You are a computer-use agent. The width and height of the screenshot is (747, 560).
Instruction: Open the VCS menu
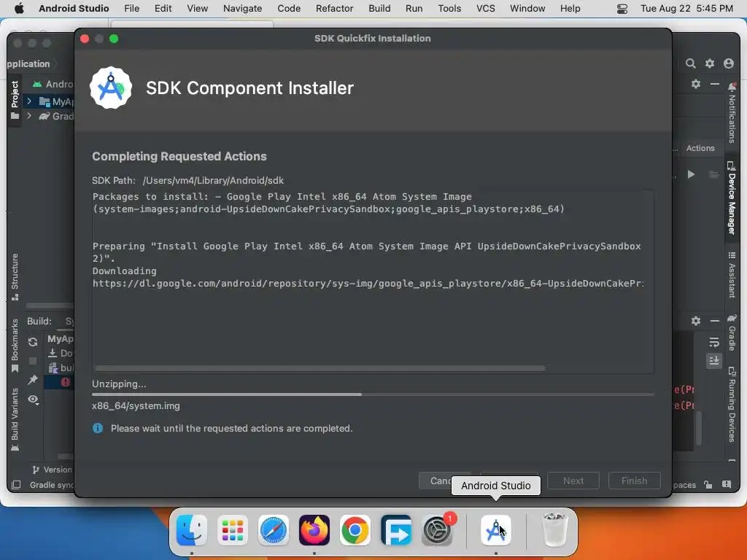coord(485,8)
